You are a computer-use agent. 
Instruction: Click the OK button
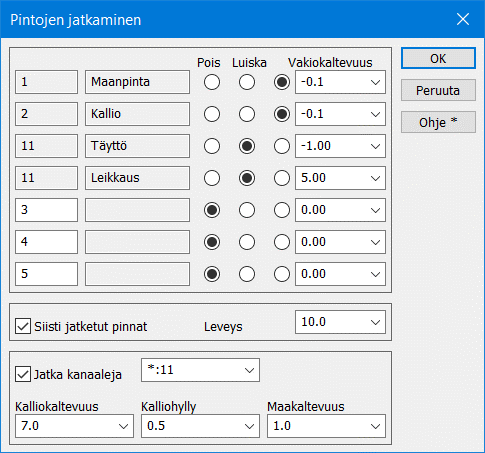pyautogui.click(x=438, y=58)
